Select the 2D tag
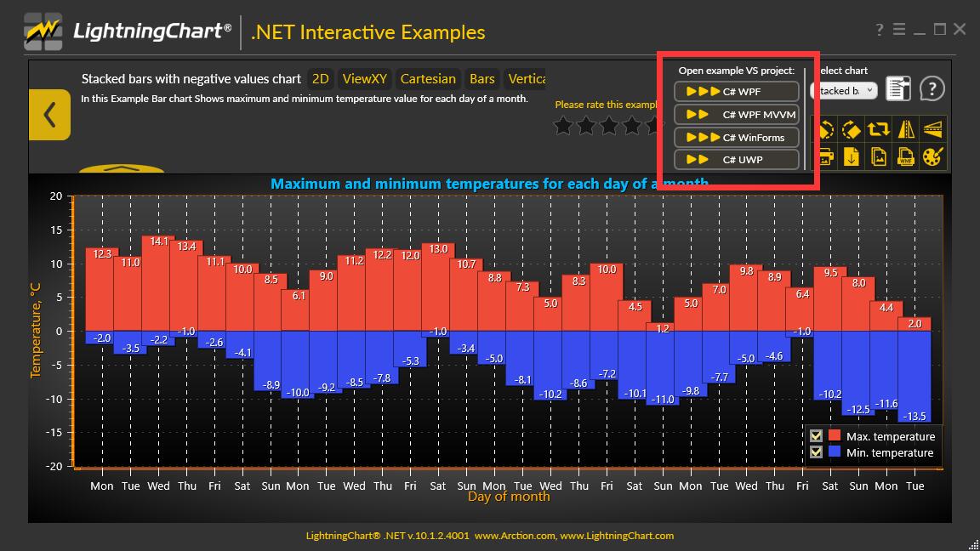The width and height of the screenshot is (980, 551). coord(320,79)
